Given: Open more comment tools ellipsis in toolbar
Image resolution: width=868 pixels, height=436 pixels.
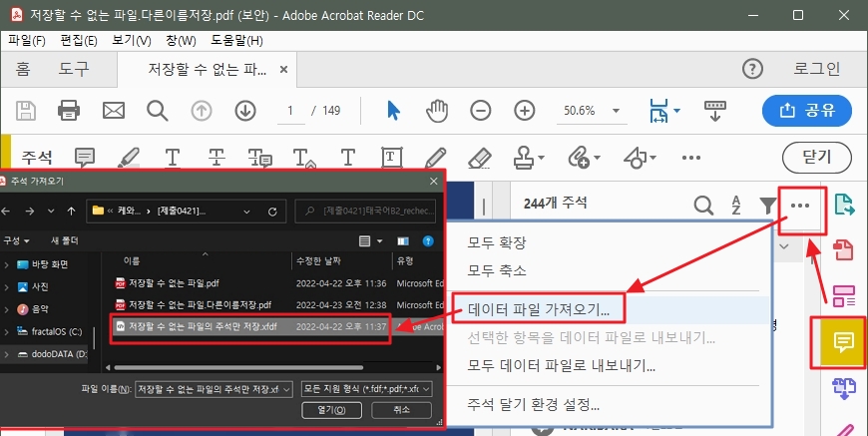Looking at the screenshot, I should [691, 158].
